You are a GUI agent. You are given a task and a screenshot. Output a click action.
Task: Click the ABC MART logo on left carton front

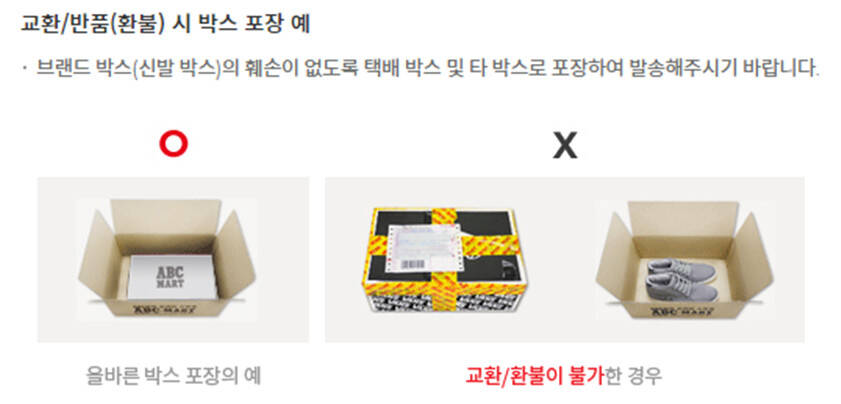[166, 309]
